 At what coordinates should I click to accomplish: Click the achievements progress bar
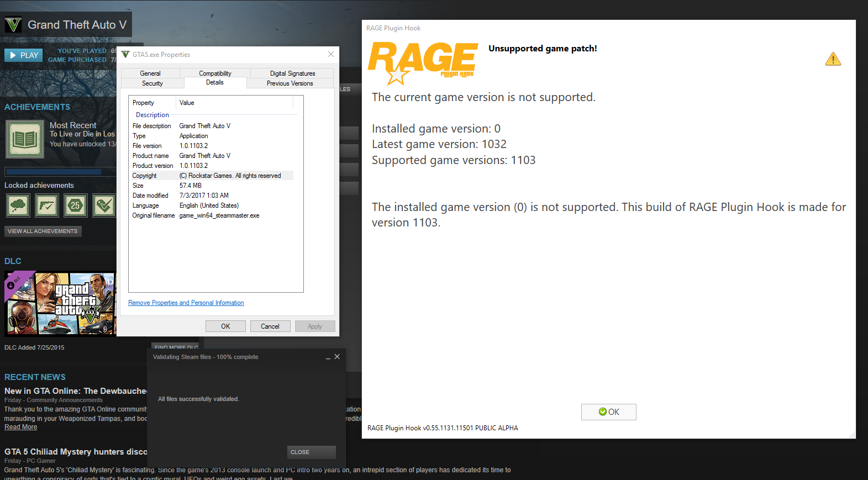[60, 172]
